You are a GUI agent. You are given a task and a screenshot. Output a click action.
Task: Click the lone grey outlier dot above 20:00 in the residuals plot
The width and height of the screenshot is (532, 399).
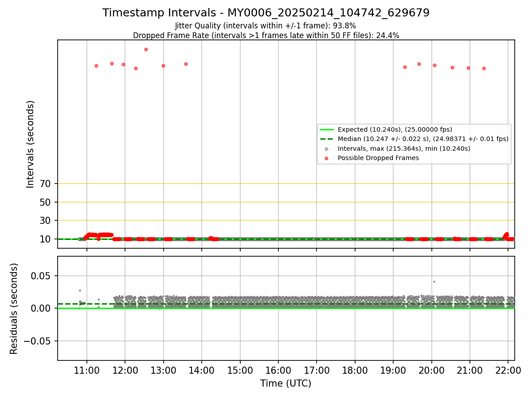tap(434, 282)
